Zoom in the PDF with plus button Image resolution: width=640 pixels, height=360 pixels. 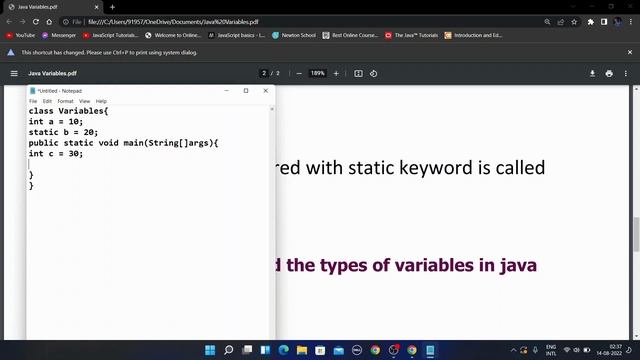click(x=336, y=73)
